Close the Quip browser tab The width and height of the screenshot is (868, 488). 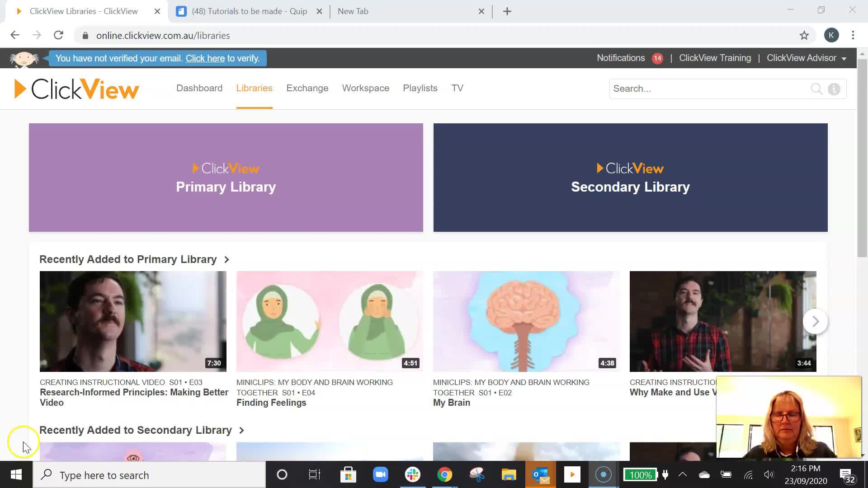click(319, 11)
